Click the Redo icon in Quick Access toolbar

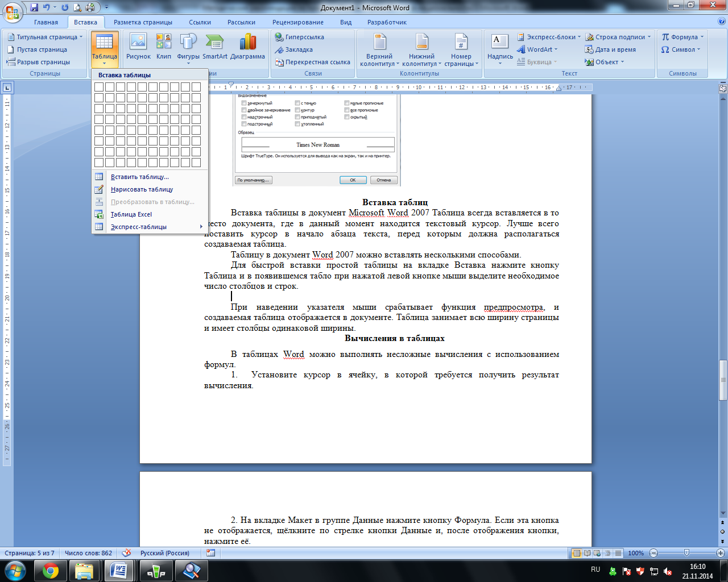[x=64, y=7]
